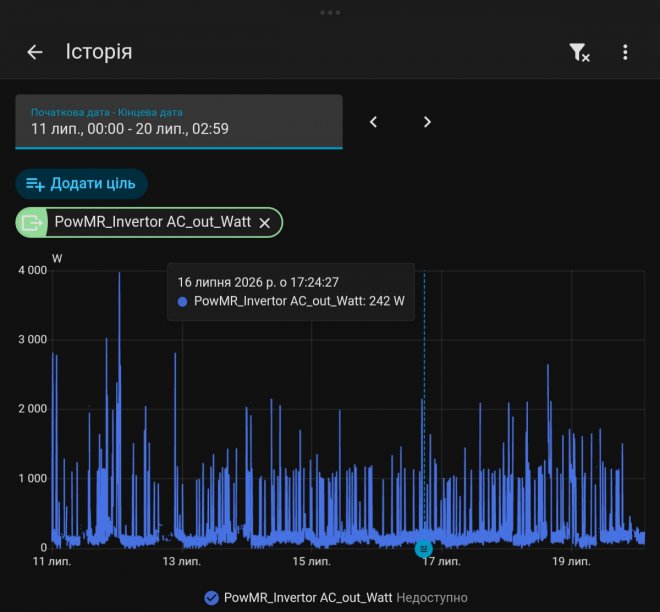This screenshot has height=612, width=660.
Task: Open the date range picker field
Action: click(x=179, y=122)
